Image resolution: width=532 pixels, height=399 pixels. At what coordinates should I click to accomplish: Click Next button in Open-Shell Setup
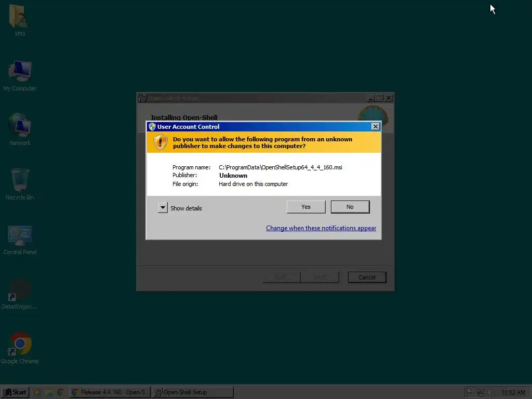(x=320, y=277)
